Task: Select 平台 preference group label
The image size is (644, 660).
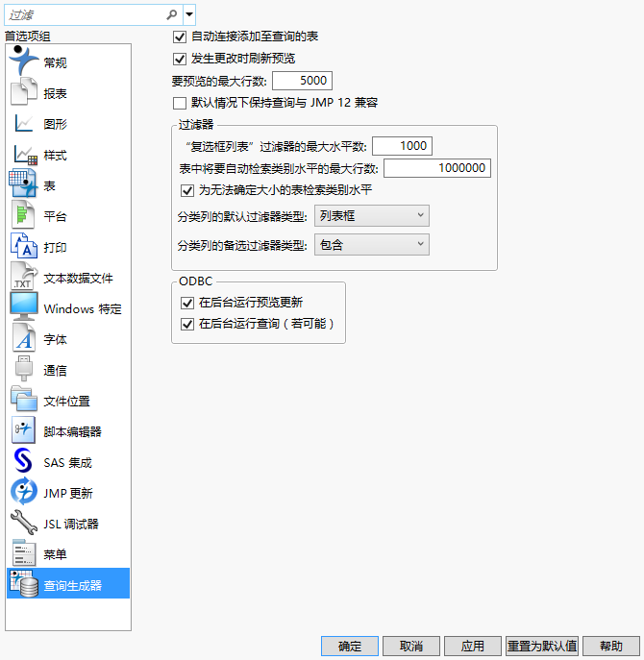Action: pos(55,216)
